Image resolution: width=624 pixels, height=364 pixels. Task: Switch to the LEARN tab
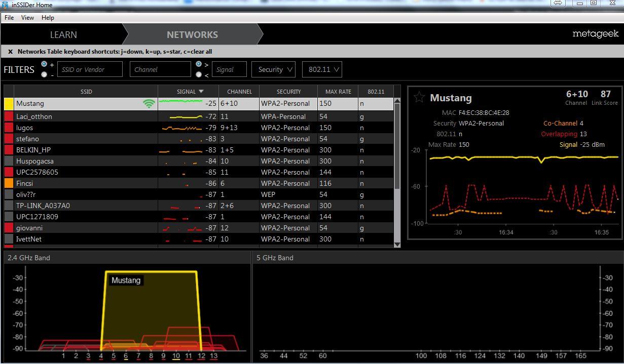click(63, 34)
